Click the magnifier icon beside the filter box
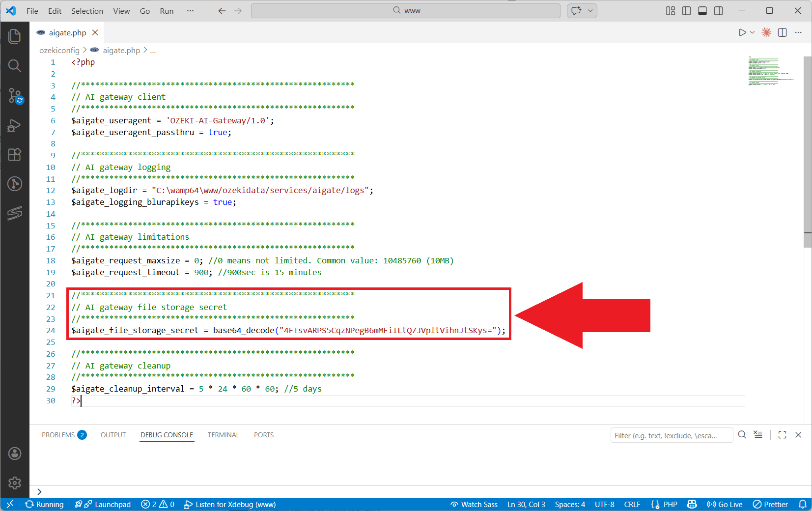 pos(742,435)
